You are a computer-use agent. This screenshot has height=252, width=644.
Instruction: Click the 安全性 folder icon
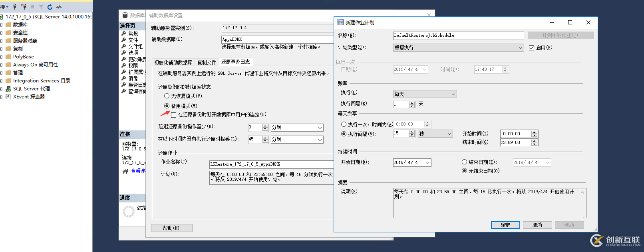click(8, 33)
